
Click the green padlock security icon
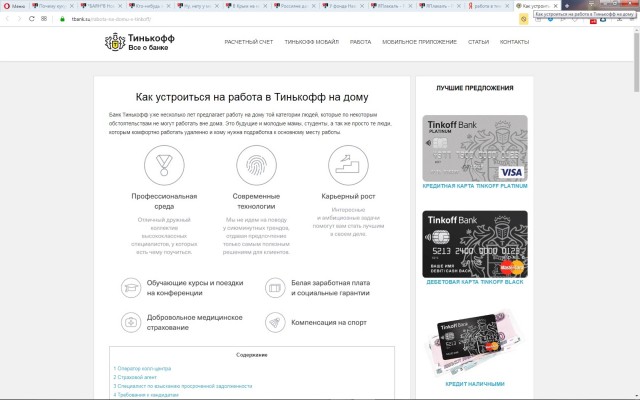click(62, 19)
